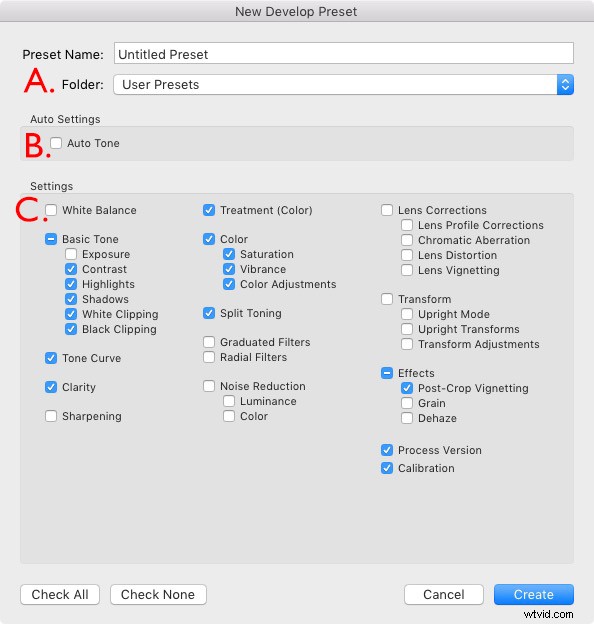The width and height of the screenshot is (594, 624).
Task: Disable the Split Toning checkbox
Action: [x=209, y=313]
